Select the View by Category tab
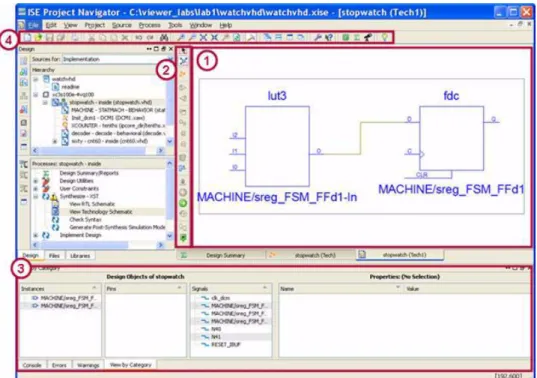The height and width of the screenshot is (378, 537). [130, 365]
